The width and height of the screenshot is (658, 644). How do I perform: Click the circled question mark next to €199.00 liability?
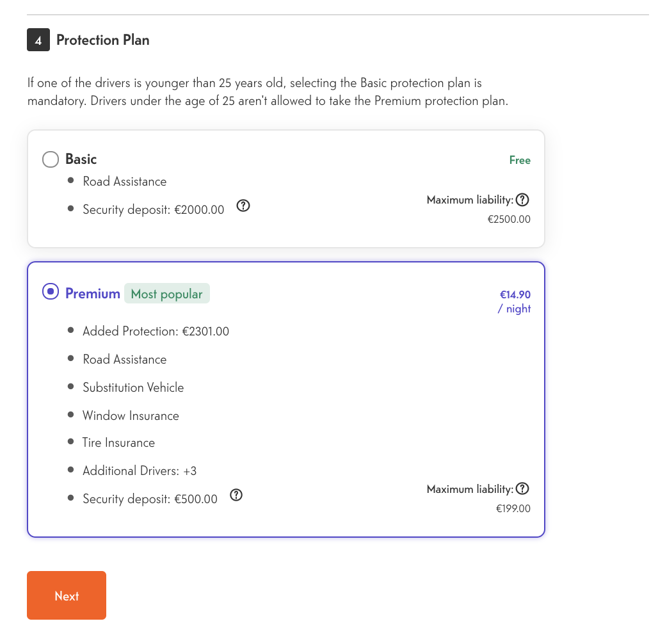[523, 489]
